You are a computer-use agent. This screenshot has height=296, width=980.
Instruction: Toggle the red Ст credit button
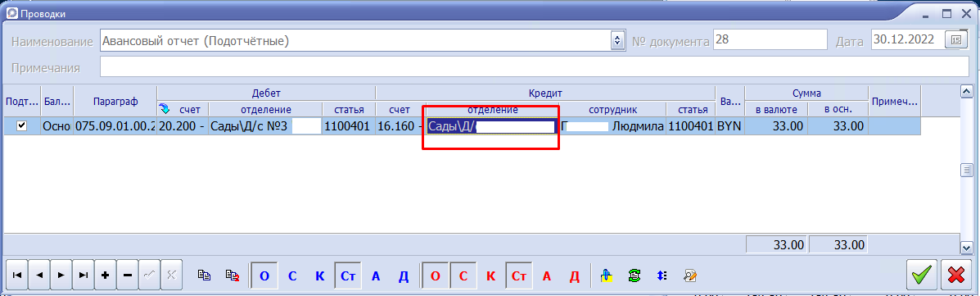[x=519, y=276]
